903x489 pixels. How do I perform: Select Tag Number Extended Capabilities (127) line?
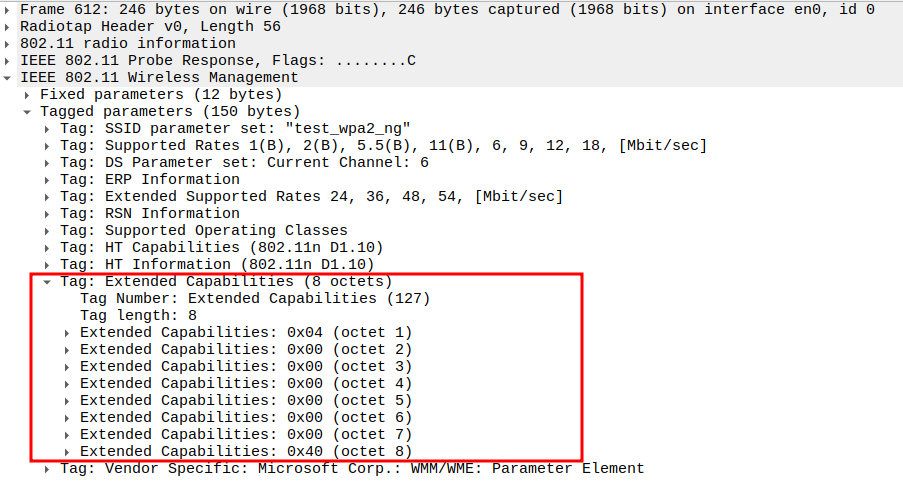tap(255, 298)
